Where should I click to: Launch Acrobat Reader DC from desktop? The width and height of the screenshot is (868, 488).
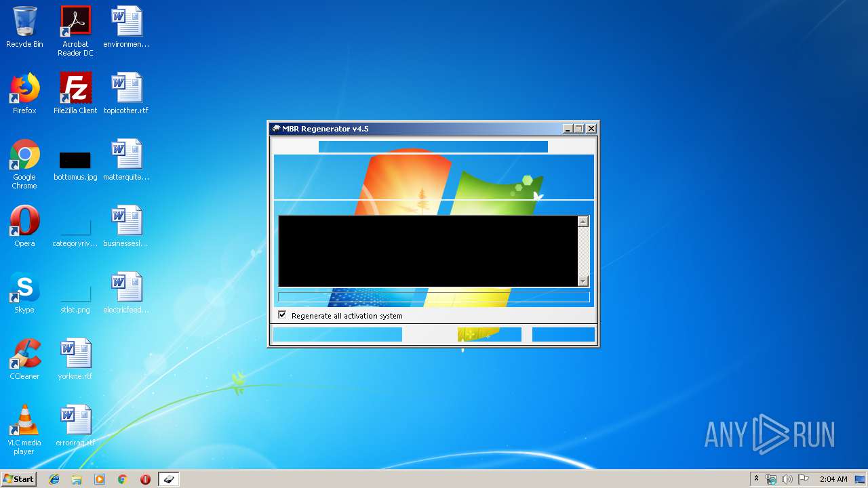coord(75,30)
